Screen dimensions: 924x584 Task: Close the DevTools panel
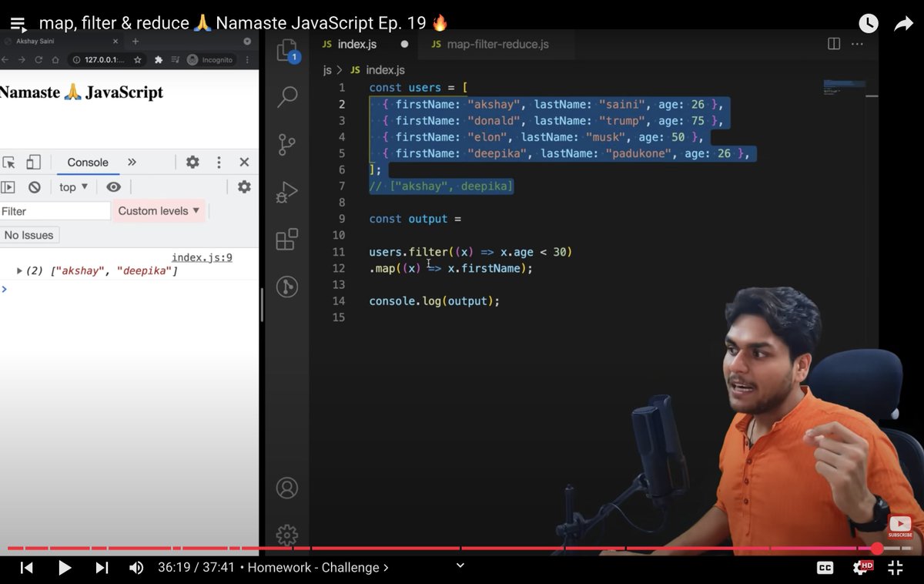pyautogui.click(x=244, y=162)
